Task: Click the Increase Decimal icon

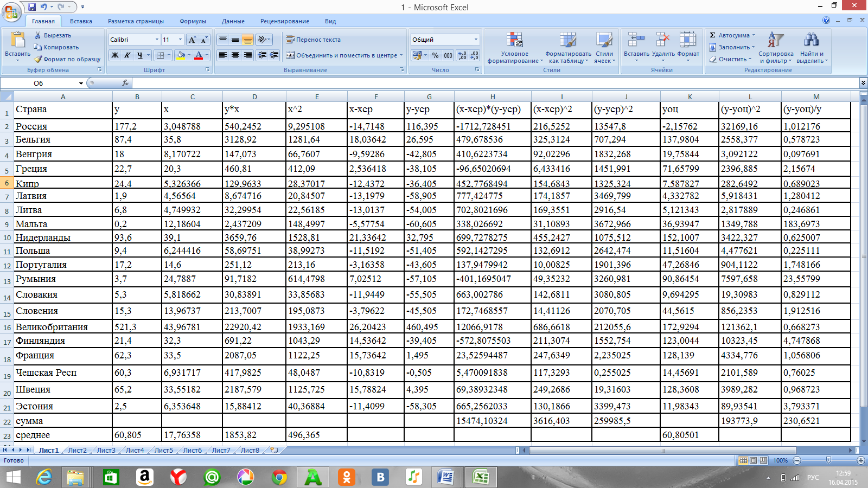Action: pyautogui.click(x=462, y=55)
